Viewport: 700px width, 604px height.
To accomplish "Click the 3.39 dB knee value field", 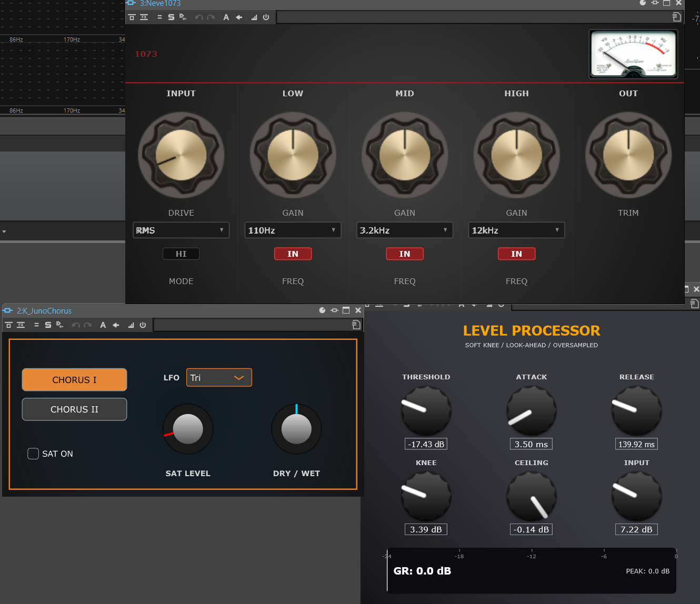I will 426,529.
